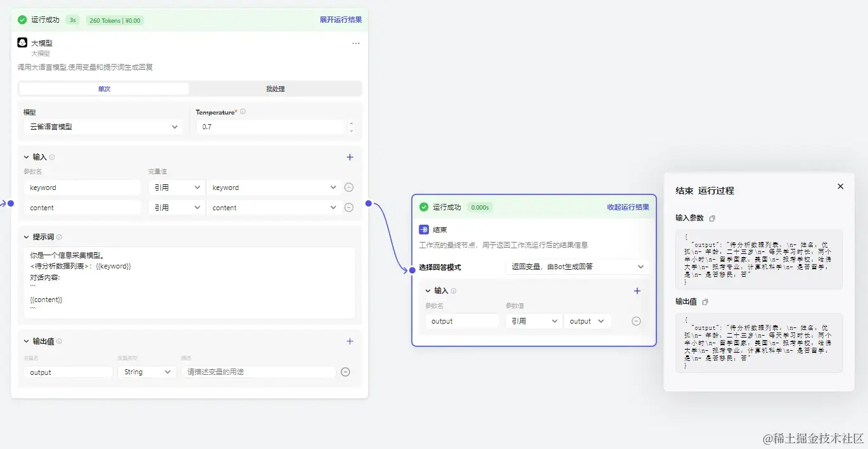Collapse the 提示词 section
Image resolution: width=868 pixels, height=449 pixels.
27,237
